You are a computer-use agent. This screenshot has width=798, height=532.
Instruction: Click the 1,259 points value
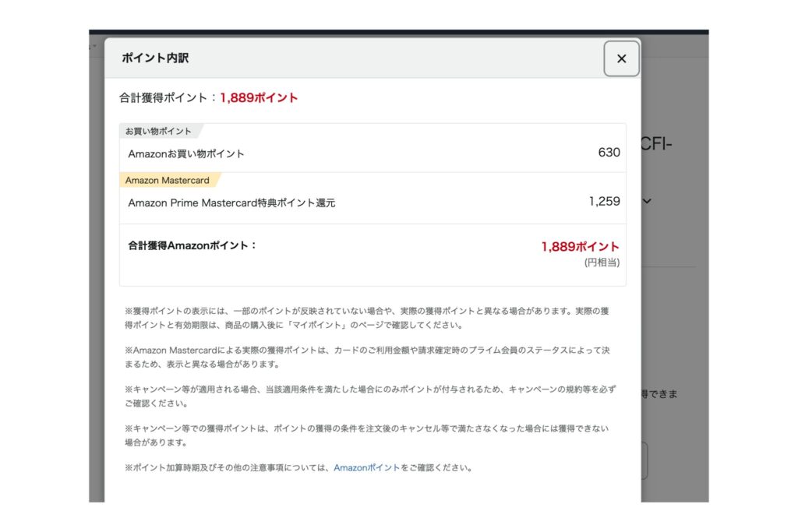point(604,202)
